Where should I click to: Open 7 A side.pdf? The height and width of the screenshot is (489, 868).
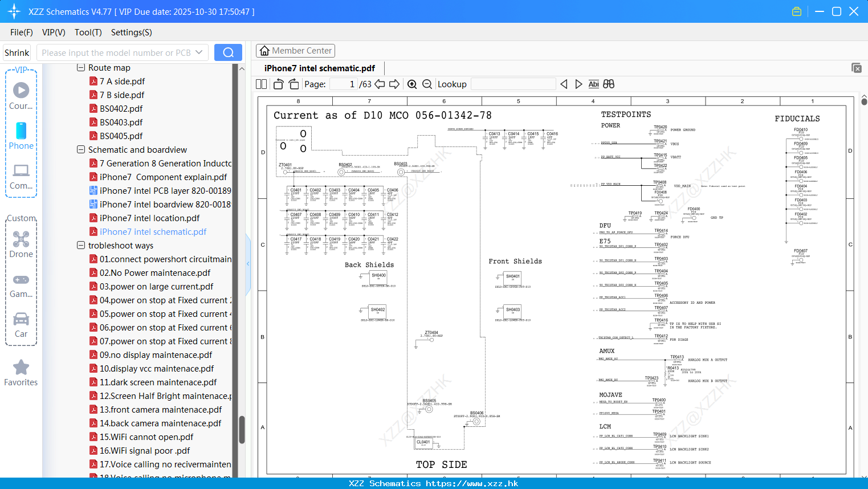click(x=117, y=81)
